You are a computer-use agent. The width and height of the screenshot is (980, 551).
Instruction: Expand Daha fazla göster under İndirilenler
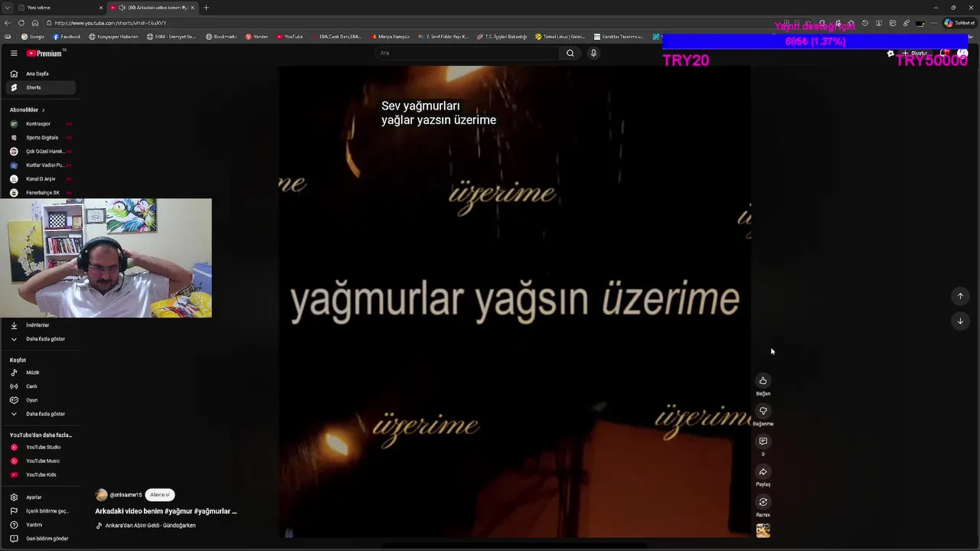(x=40, y=339)
